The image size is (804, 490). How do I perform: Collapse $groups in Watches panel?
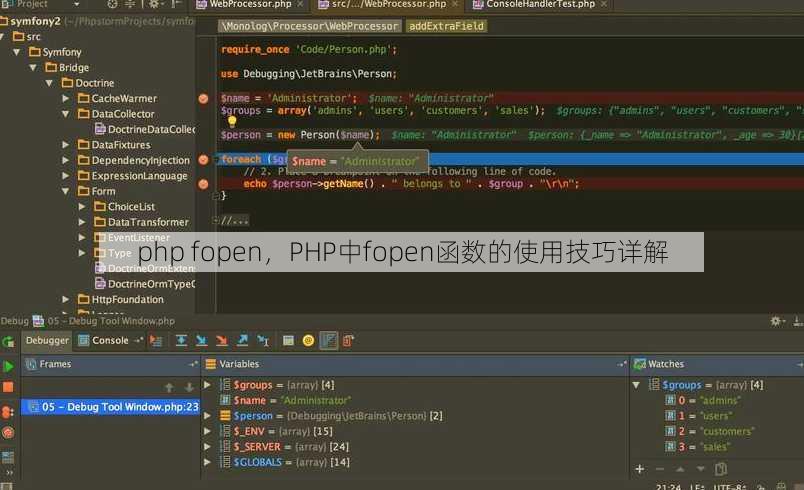(x=636, y=385)
